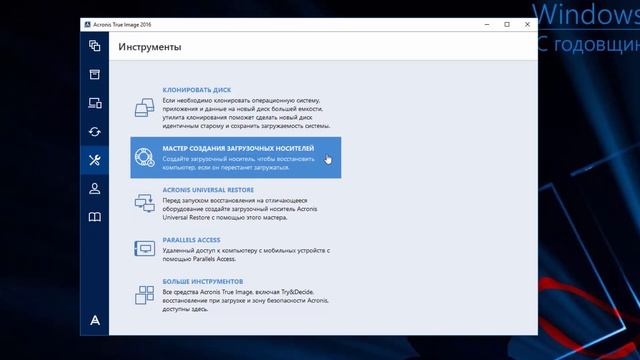This screenshot has width=640, height=360.
Task: Click the Clone Disk drives icon
Action: tap(144, 108)
